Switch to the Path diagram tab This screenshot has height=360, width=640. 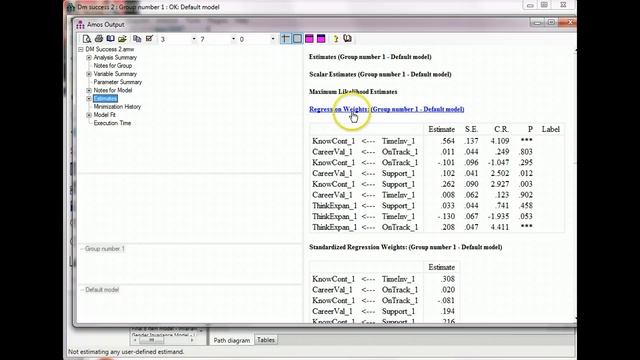(x=231, y=340)
